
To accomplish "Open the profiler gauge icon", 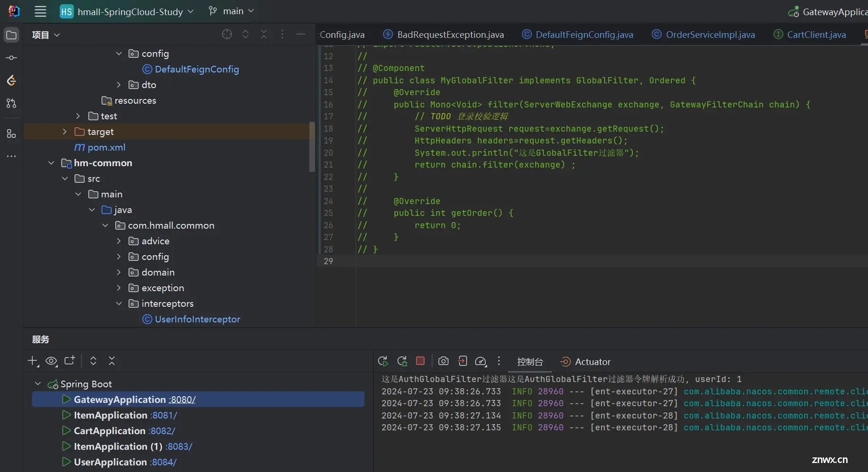I will (x=481, y=361).
